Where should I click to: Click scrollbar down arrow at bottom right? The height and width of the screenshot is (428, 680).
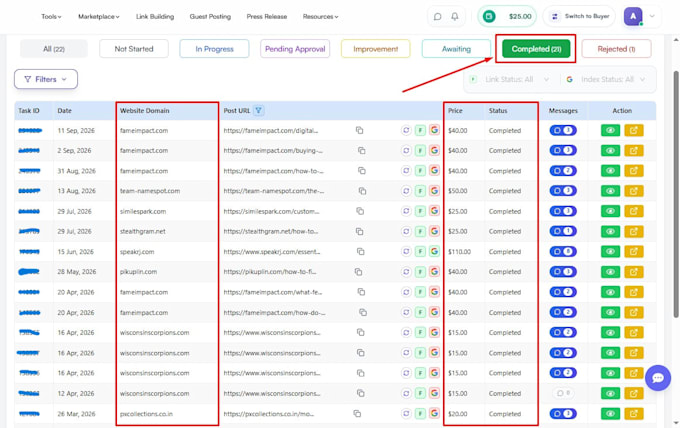(x=676, y=422)
